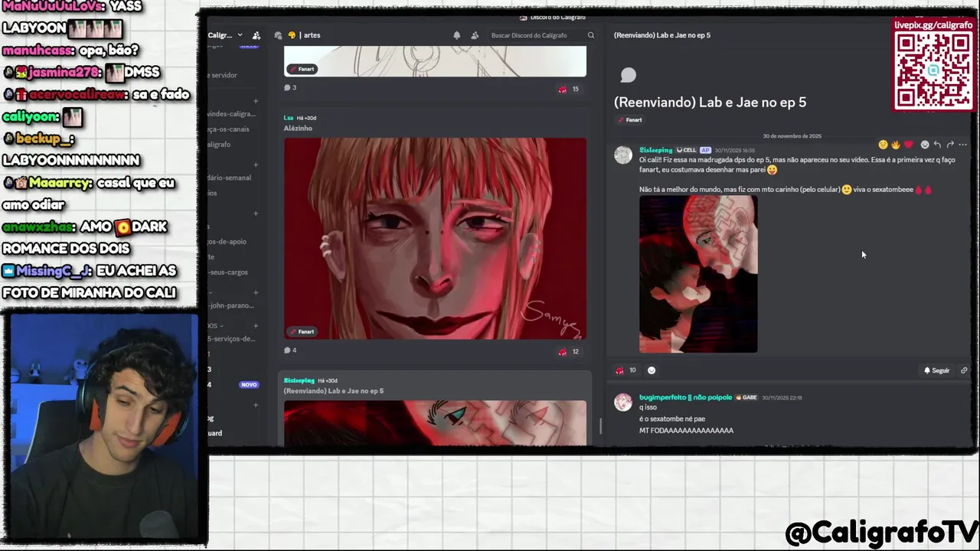
Task: Click the forward arrow in message toolbar
Action: [950, 145]
